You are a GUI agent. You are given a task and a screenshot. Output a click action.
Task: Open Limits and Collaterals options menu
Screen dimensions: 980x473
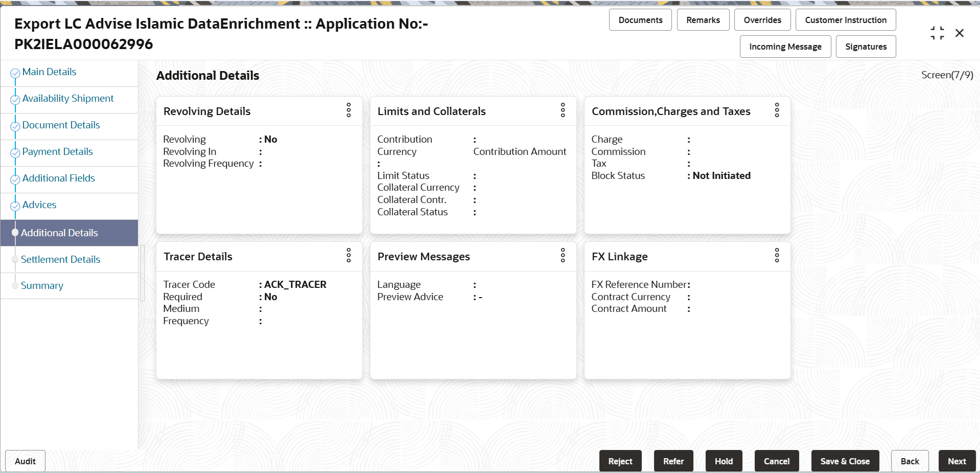click(563, 110)
